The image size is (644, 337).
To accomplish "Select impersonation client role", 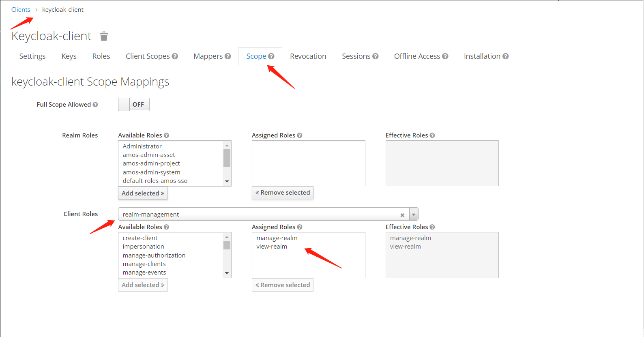I will pyautogui.click(x=143, y=247).
